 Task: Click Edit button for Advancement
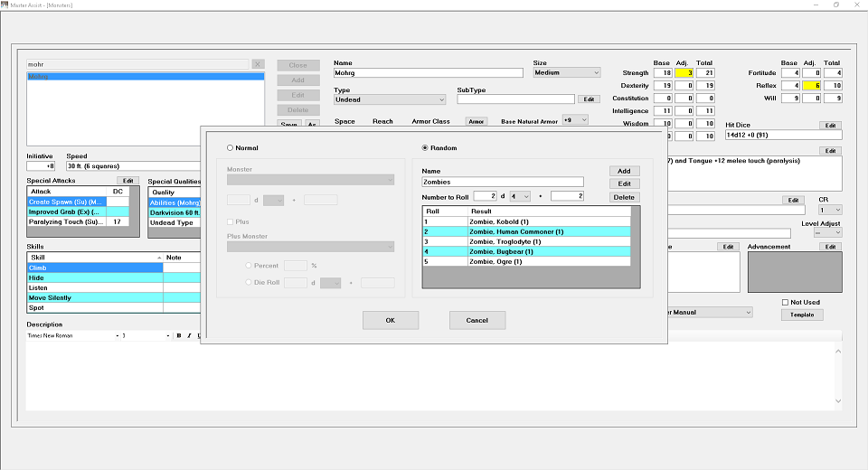830,247
